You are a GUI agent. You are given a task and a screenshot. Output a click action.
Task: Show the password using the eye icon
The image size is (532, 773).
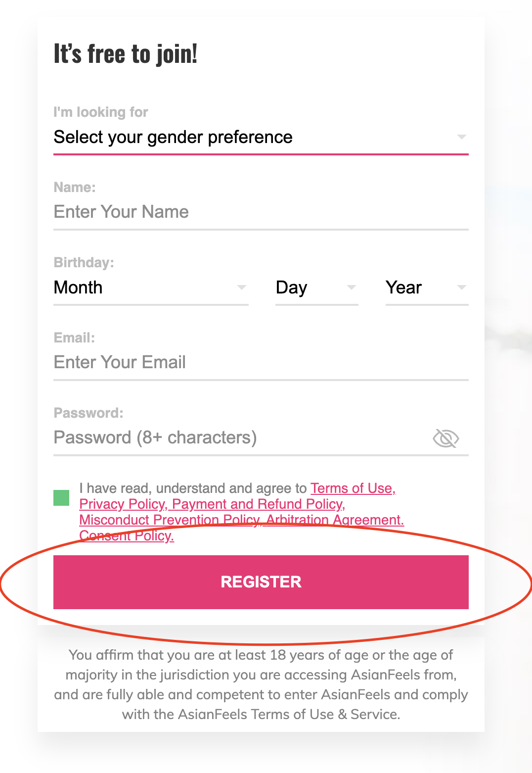click(x=445, y=437)
